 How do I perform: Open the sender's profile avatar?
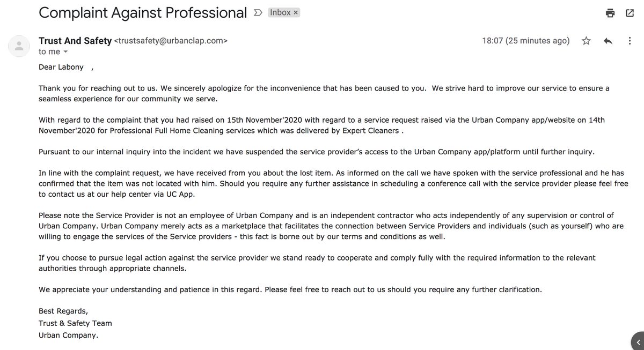[x=19, y=47]
